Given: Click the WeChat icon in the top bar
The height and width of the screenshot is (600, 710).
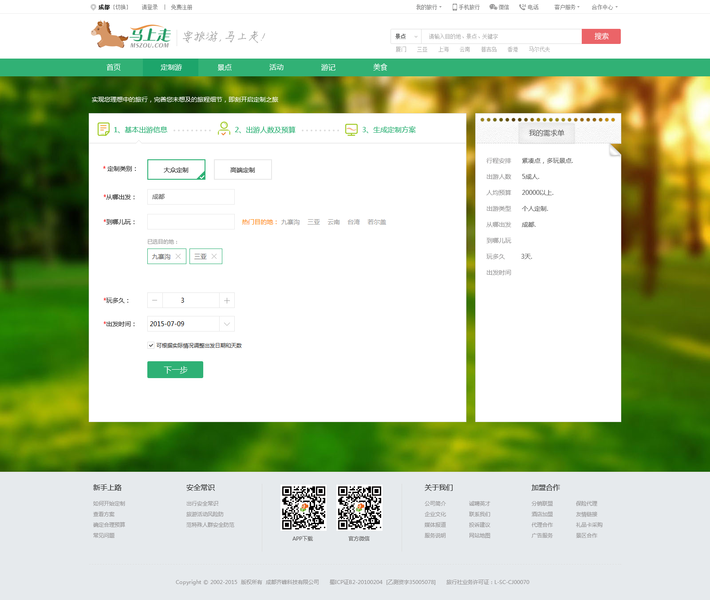Looking at the screenshot, I should (493, 7).
